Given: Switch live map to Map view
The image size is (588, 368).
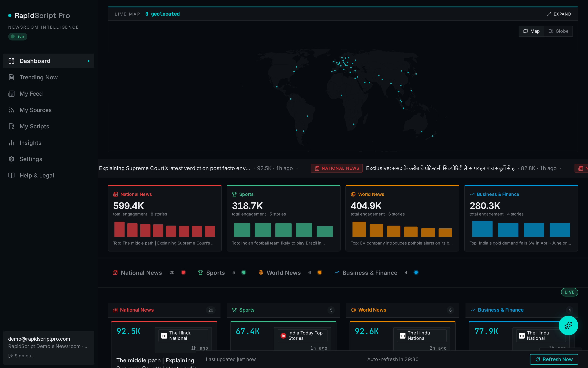Looking at the screenshot, I should pyautogui.click(x=531, y=31).
